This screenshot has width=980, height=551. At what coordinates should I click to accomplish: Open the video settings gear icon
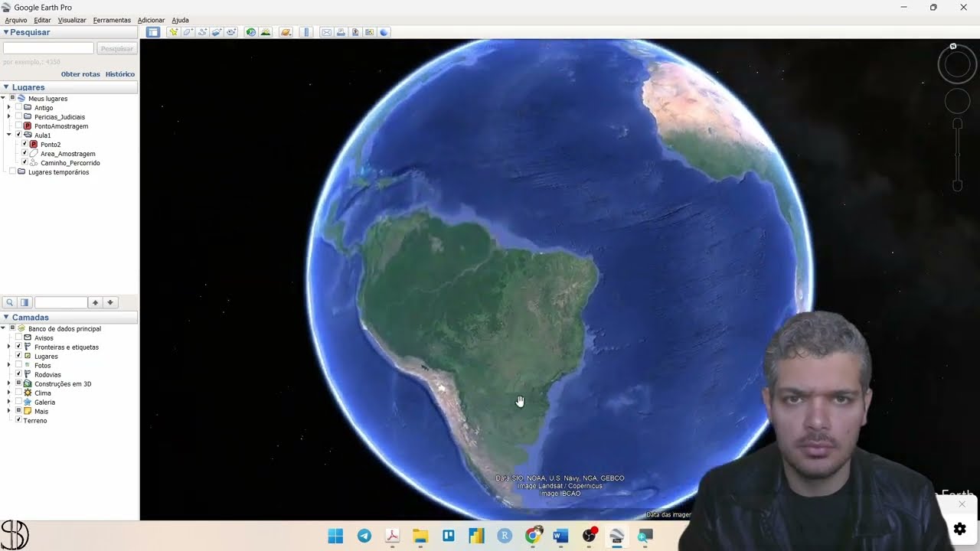tap(960, 529)
